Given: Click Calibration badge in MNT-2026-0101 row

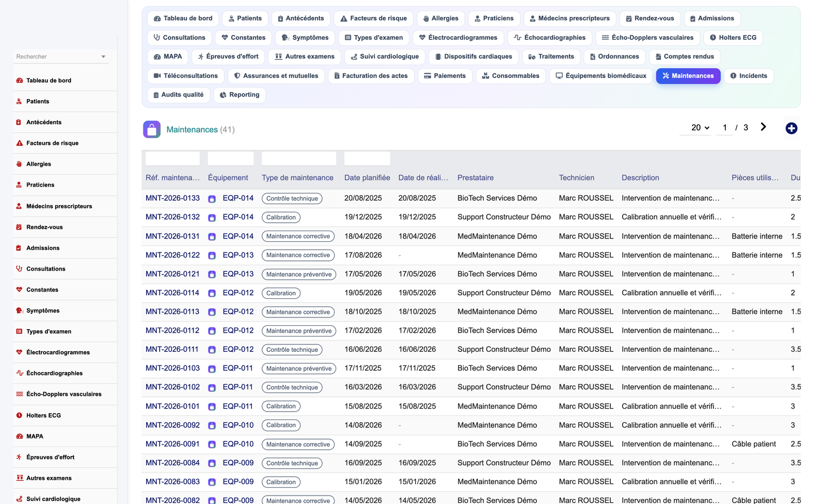Looking at the screenshot, I should click(281, 406).
